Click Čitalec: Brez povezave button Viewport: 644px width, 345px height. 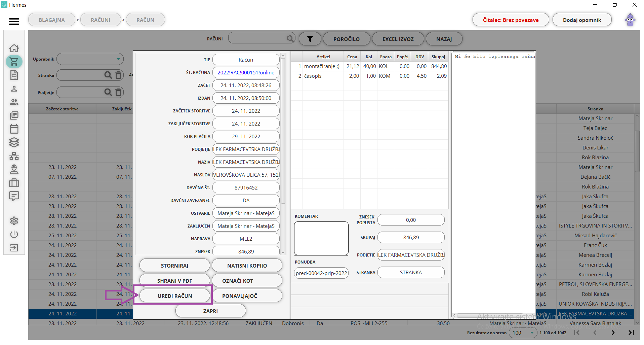tap(511, 20)
